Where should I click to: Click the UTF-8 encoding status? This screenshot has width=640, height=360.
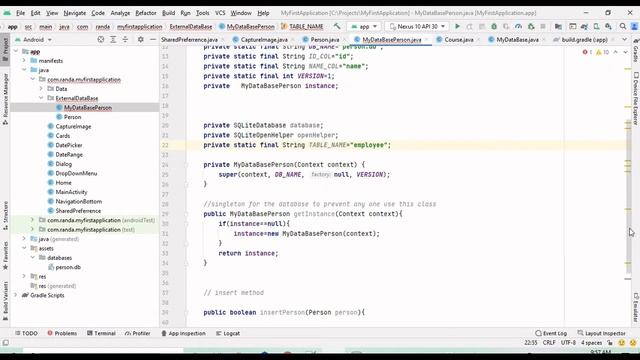point(568,343)
